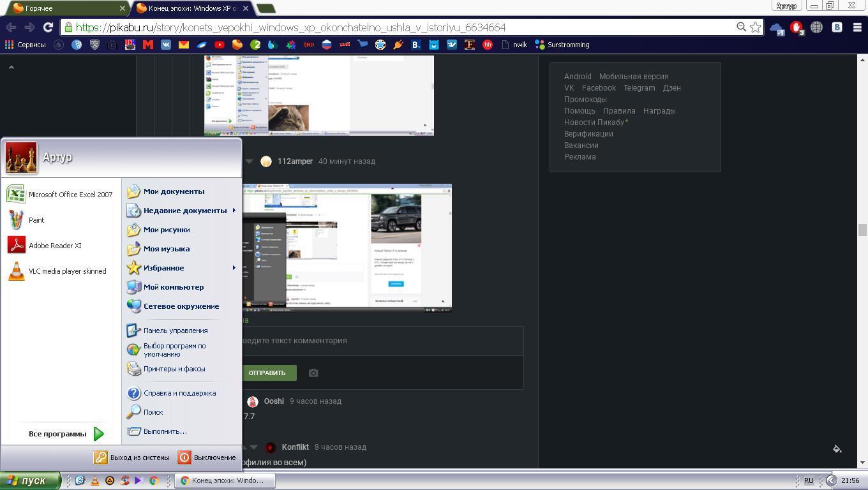Click the camera attach-image icon
Screen dimensions: 868x490
[313, 373]
